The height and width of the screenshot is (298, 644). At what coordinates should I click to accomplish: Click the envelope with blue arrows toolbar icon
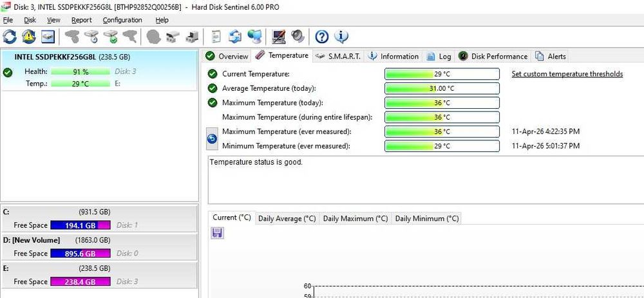(235, 37)
